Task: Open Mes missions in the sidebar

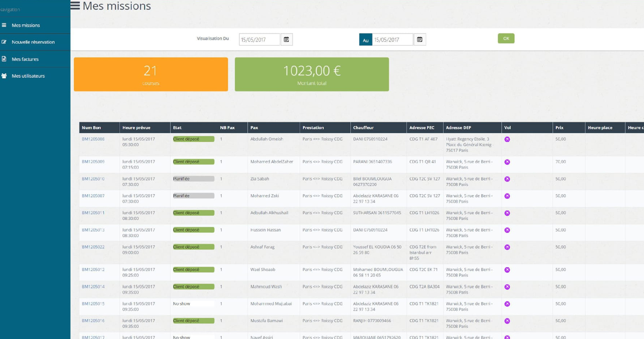Action: (x=26, y=25)
